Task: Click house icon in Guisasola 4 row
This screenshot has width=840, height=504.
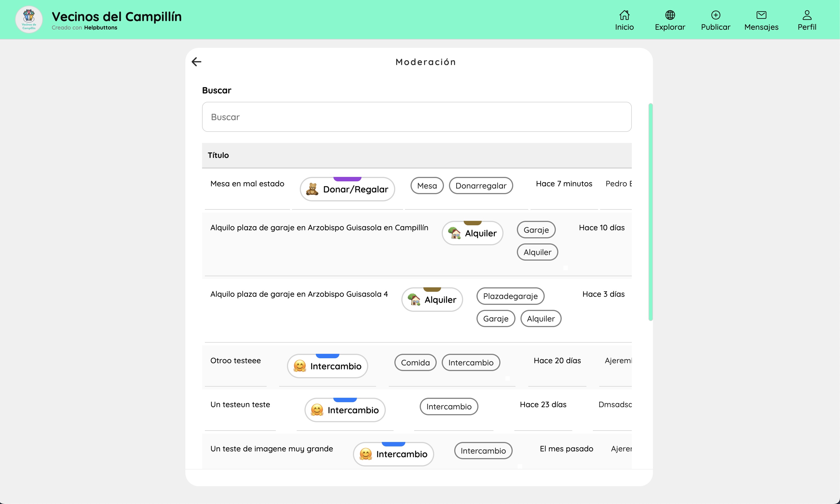Action: (x=414, y=300)
